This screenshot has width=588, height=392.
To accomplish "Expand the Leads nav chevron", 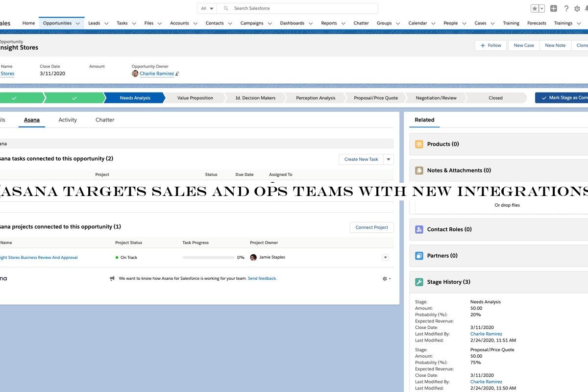I will [106, 23].
